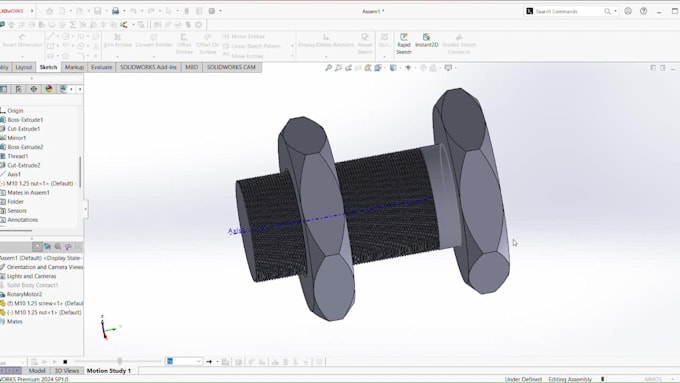Switch to the SOLIDWORKS Add-Ins tab
This screenshot has width=680, height=383.
click(148, 67)
